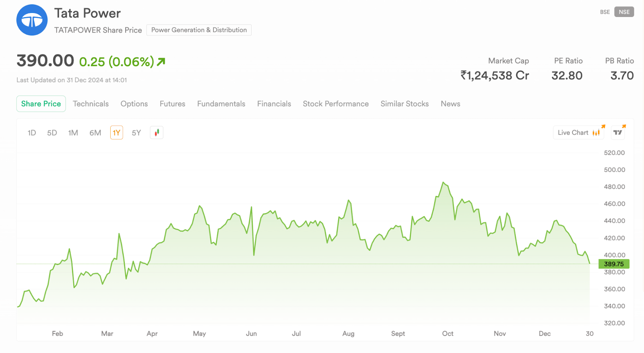This screenshot has width=644, height=353.
Task: Select the 6M chart range
Action: 95,133
